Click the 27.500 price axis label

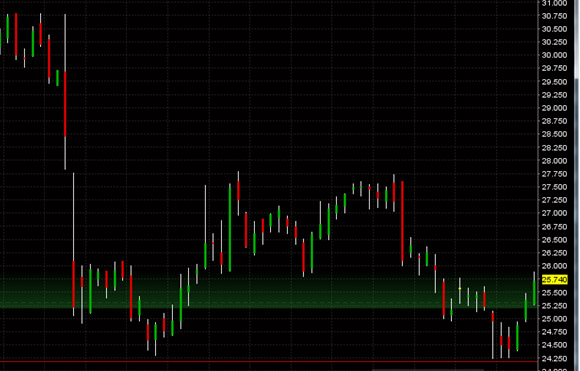(x=554, y=187)
